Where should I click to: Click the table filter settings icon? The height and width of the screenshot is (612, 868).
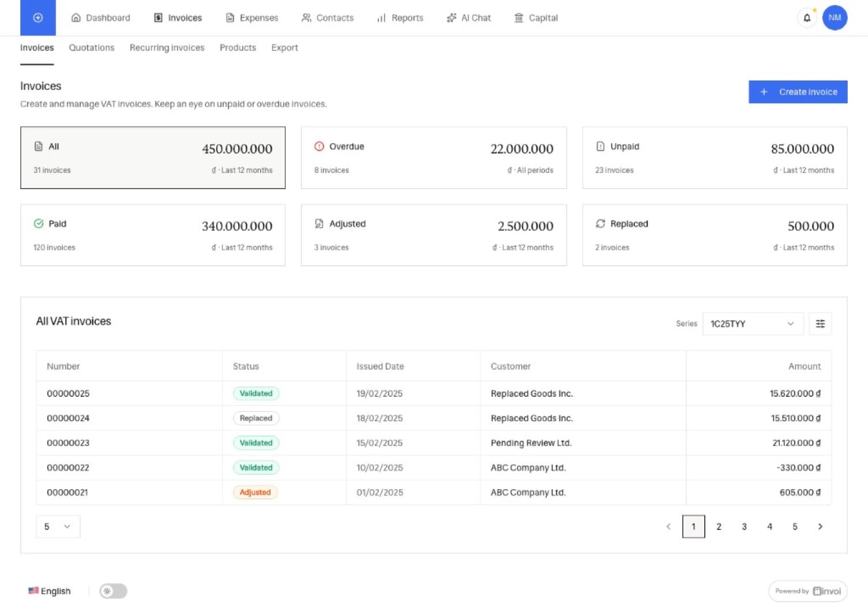click(820, 324)
